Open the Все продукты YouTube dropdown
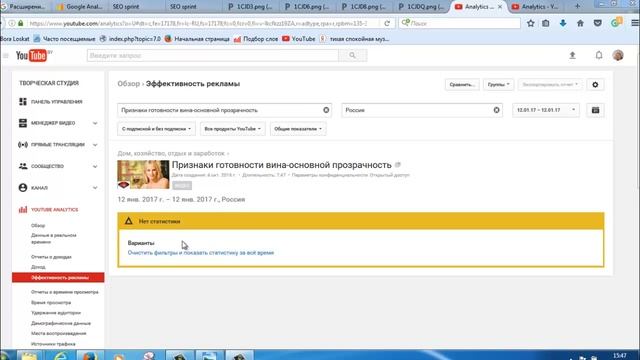The height and width of the screenshot is (360, 640). pos(233,129)
